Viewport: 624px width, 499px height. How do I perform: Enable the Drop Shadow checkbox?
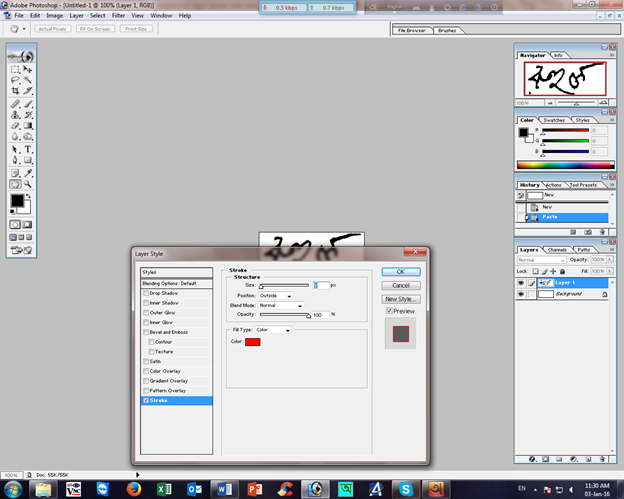[146, 293]
